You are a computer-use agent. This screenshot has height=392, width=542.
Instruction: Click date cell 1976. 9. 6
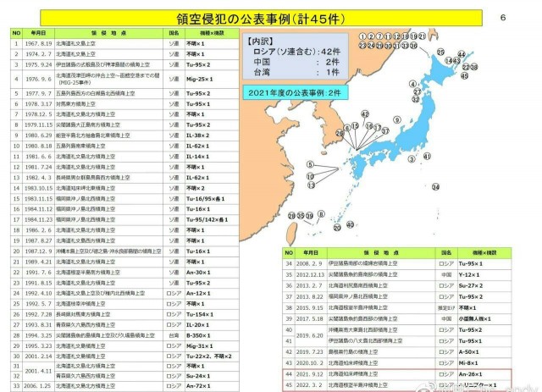38,79
